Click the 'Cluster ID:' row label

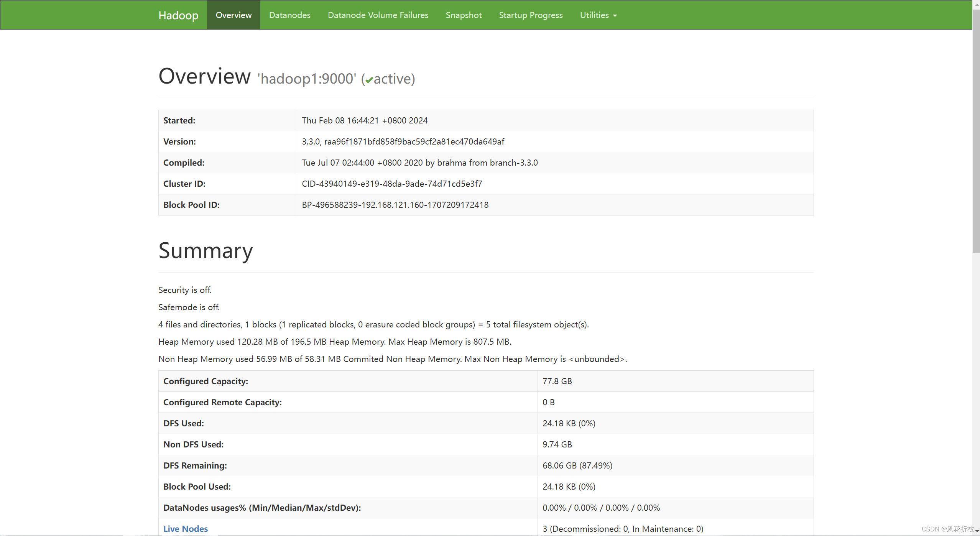pos(184,184)
